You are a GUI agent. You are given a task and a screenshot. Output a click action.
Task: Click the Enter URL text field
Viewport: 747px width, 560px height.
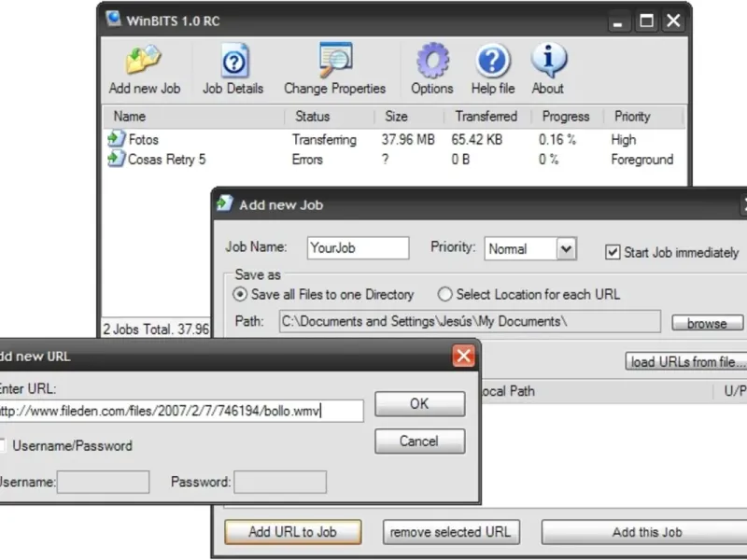[x=181, y=411]
